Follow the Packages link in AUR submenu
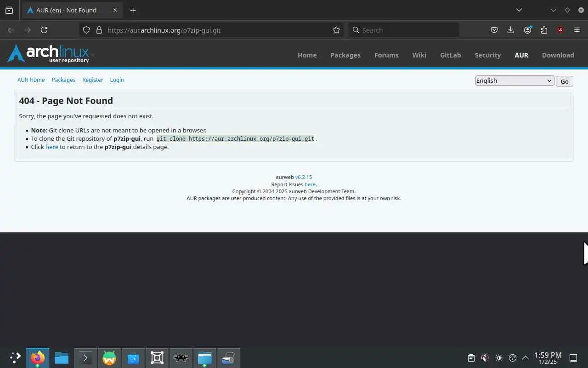 [x=63, y=80]
